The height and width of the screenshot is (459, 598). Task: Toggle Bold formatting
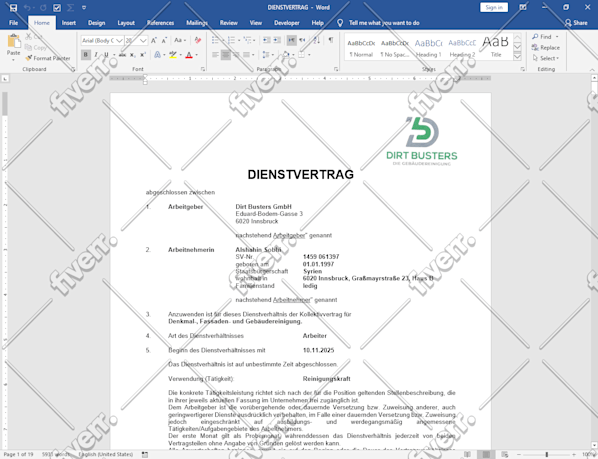(86, 55)
